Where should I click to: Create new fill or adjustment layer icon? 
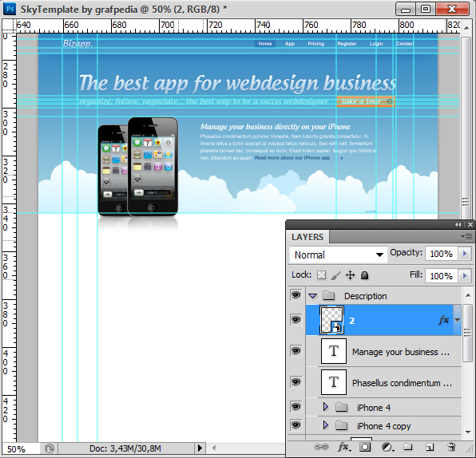387,447
